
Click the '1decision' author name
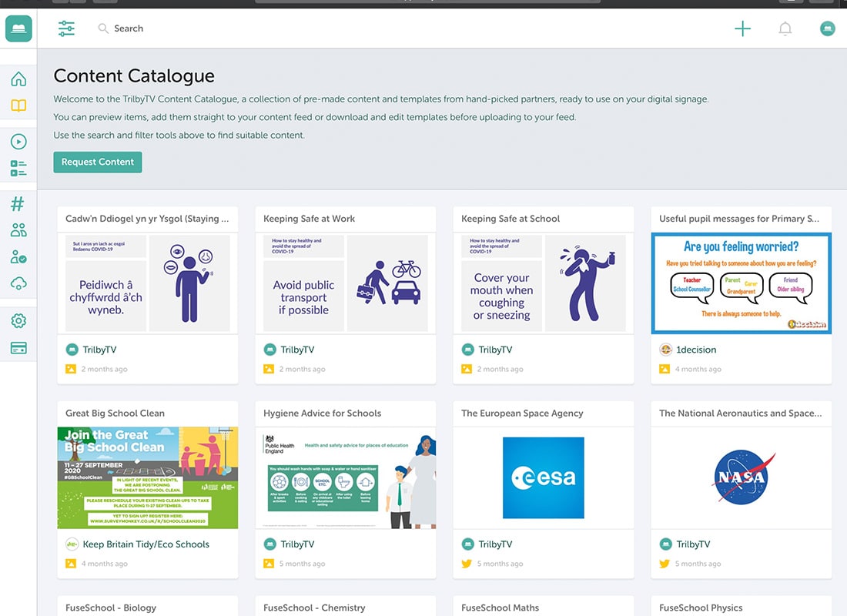coord(696,350)
